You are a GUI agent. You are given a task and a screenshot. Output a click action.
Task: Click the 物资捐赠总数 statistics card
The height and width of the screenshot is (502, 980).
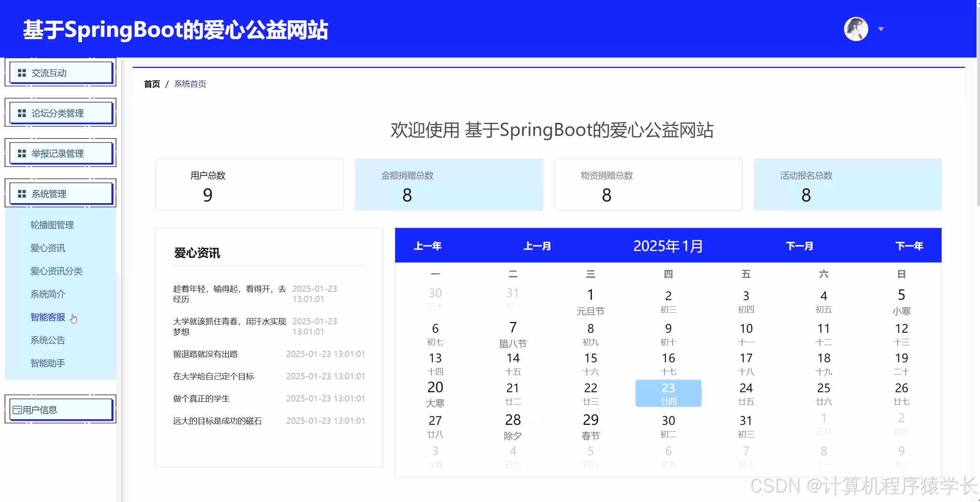click(648, 185)
